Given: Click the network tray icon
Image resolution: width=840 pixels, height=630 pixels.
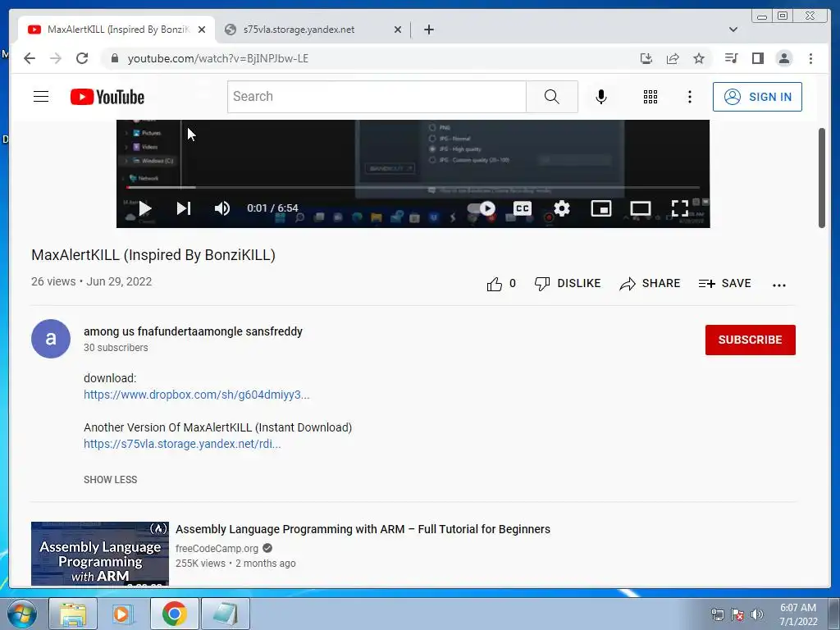Looking at the screenshot, I should pyautogui.click(x=717, y=614).
